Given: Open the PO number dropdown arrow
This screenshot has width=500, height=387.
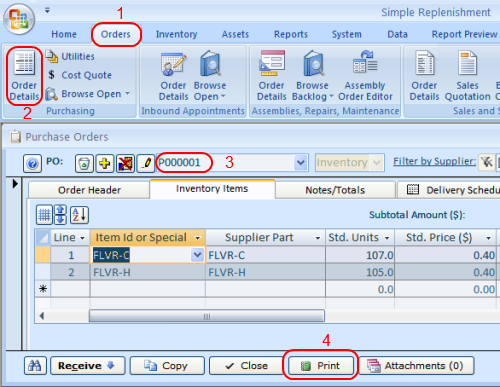Looking at the screenshot, I should coord(301,163).
